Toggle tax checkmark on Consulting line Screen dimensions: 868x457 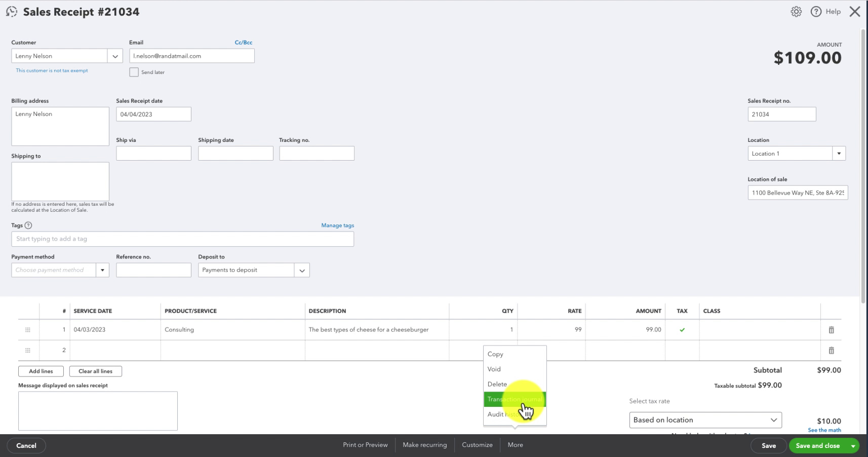[x=682, y=330]
